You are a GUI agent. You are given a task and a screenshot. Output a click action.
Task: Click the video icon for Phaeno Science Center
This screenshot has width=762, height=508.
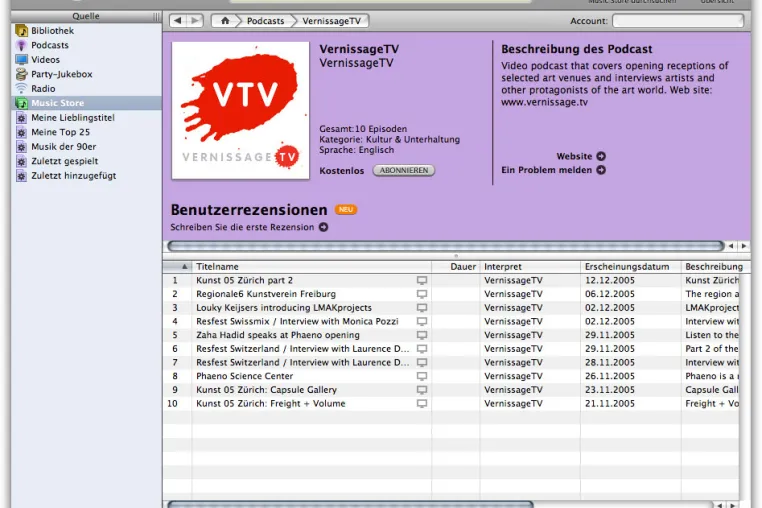pyautogui.click(x=422, y=376)
